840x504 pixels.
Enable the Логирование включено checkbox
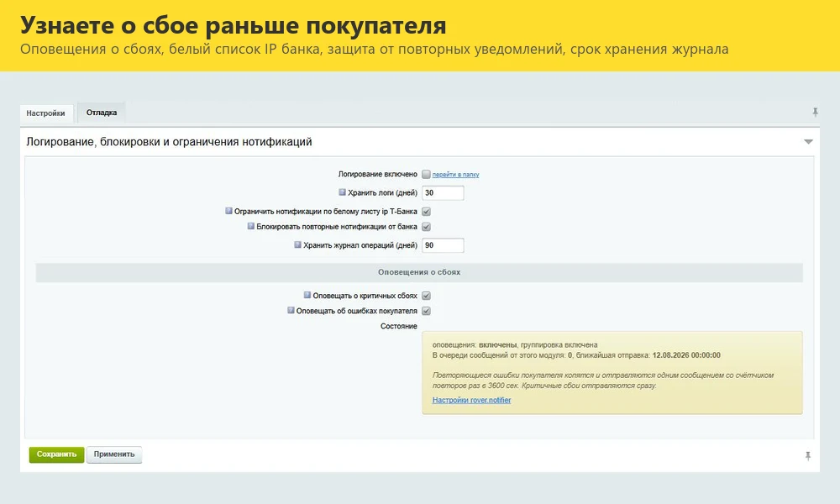point(426,174)
